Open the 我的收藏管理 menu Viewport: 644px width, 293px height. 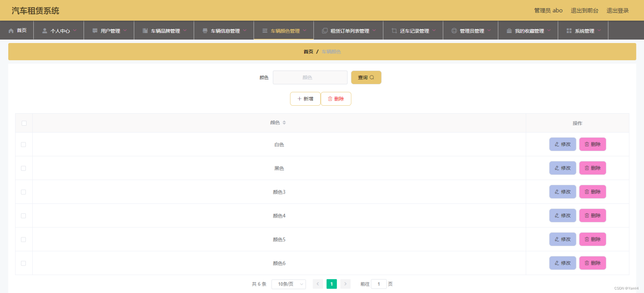pos(528,30)
